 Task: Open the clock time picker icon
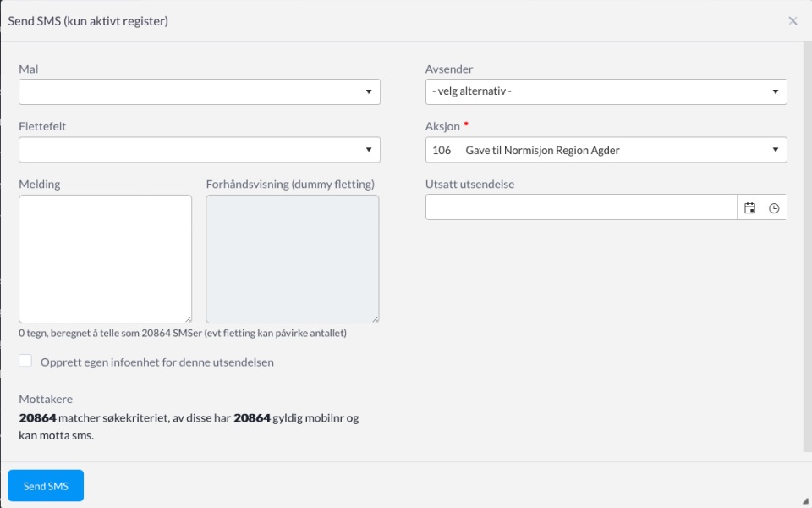774,208
